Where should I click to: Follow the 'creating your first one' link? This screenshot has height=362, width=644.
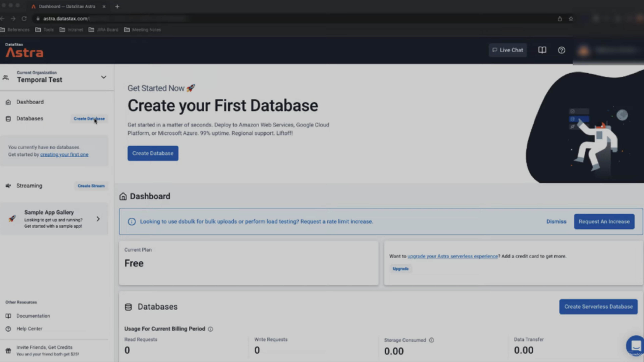(x=64, y=154)
